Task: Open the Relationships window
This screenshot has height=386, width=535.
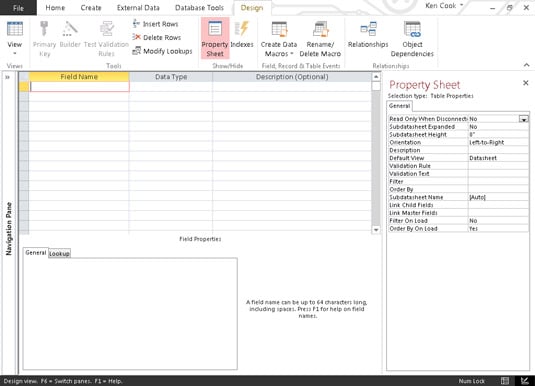Action: [368, 34]
